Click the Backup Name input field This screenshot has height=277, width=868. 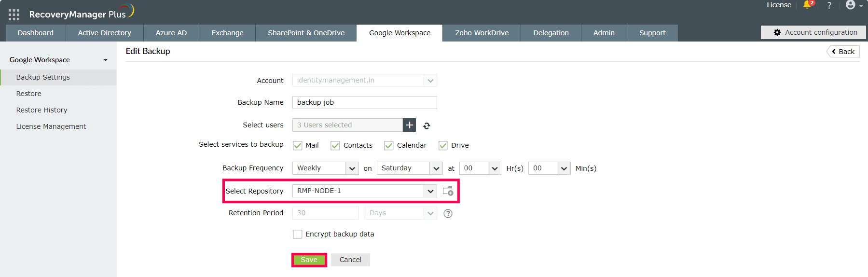pyautogui.click(x=364, y=102)
